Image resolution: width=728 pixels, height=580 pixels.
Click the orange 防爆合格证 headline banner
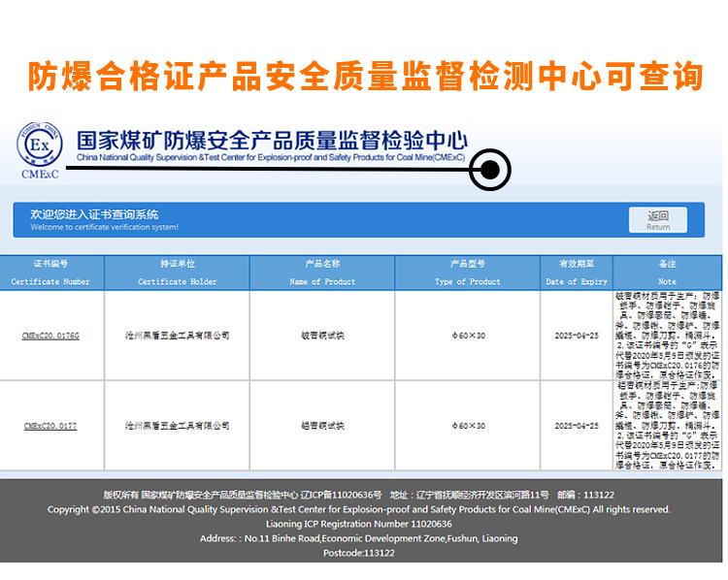[365, 76]
